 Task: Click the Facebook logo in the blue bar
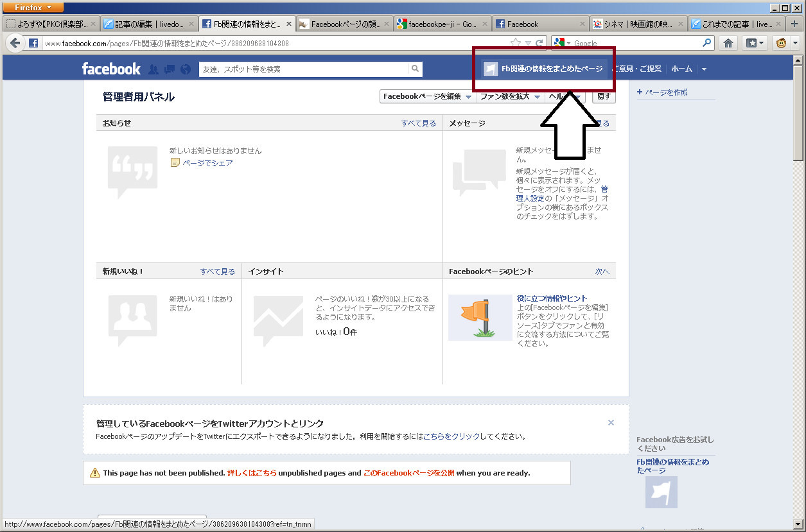111,69
